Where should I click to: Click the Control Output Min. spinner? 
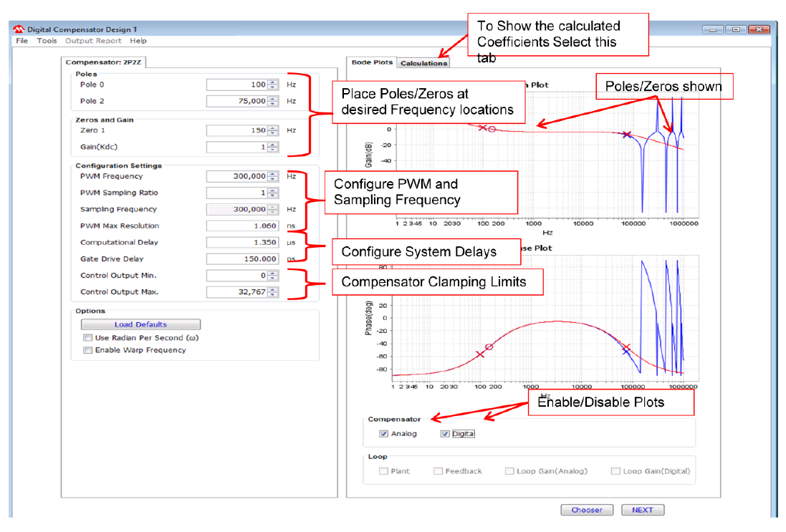click(273, 276)
